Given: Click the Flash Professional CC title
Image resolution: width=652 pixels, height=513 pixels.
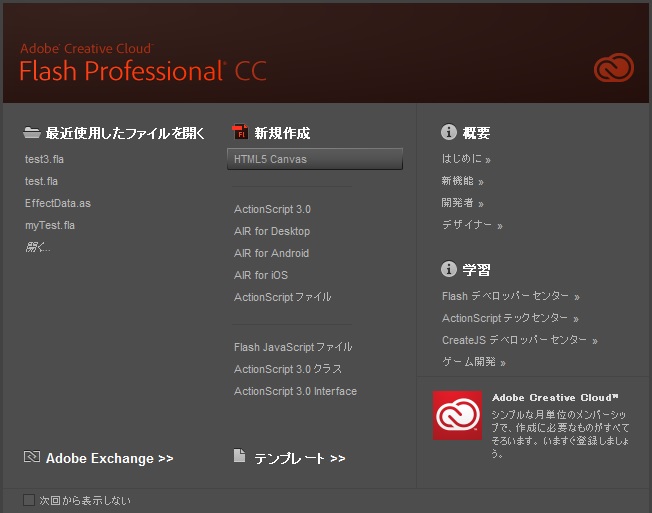Looking at the screenshot, I should pos(143,71).
